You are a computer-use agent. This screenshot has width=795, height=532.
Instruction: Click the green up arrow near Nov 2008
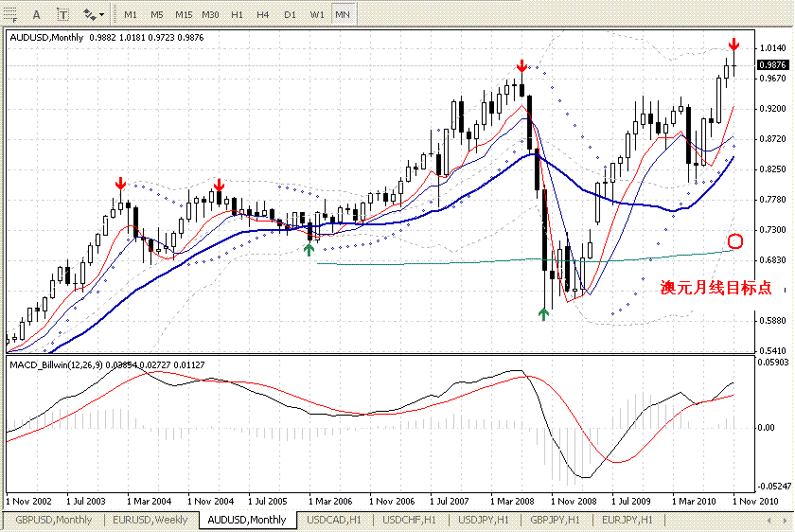pyautogui.click(x=543, y=313)
